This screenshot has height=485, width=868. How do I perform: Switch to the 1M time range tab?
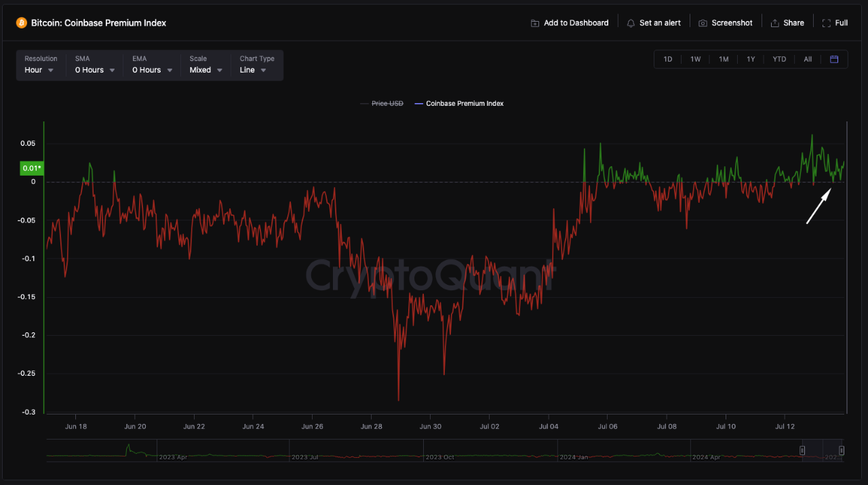click(x=723, y=59)
